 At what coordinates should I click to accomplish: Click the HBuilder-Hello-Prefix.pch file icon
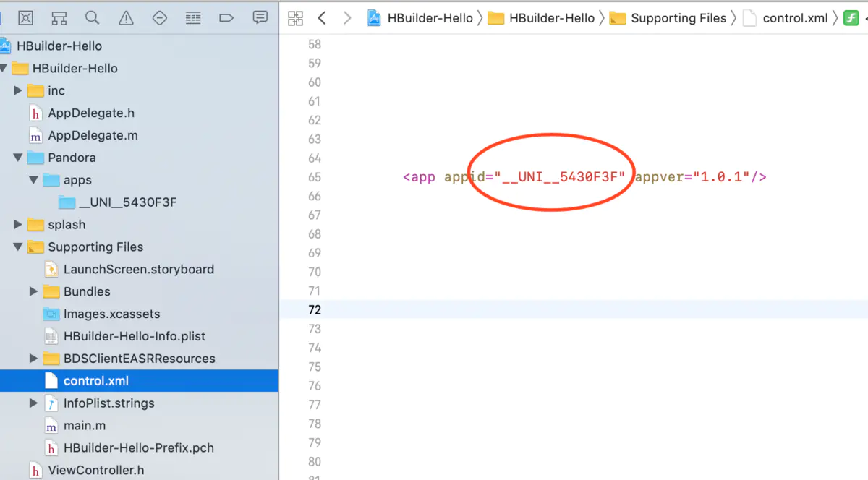51,449
